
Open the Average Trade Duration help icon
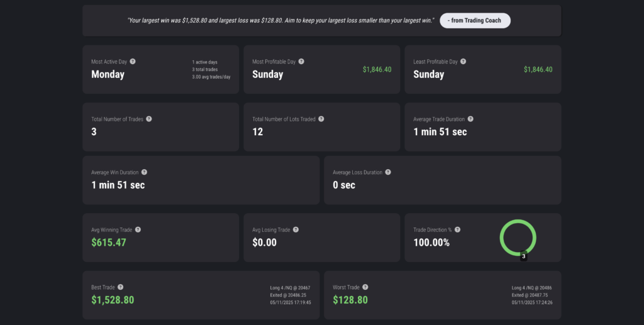[470, 119]
